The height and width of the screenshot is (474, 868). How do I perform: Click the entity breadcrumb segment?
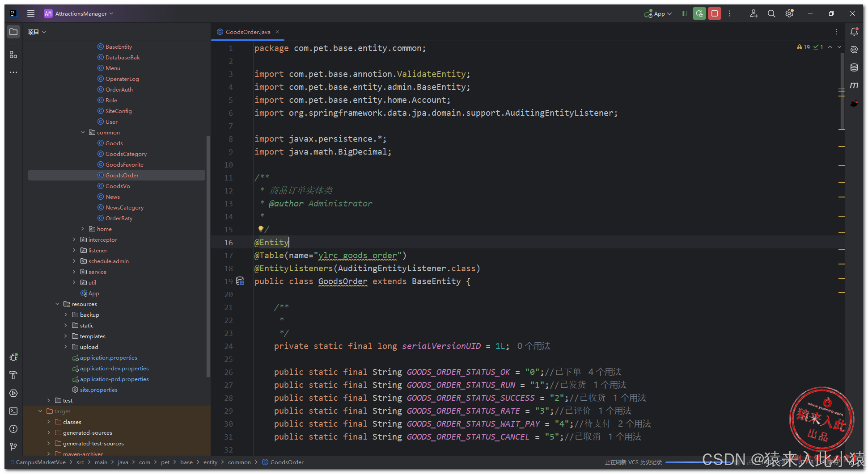[210, 462]
